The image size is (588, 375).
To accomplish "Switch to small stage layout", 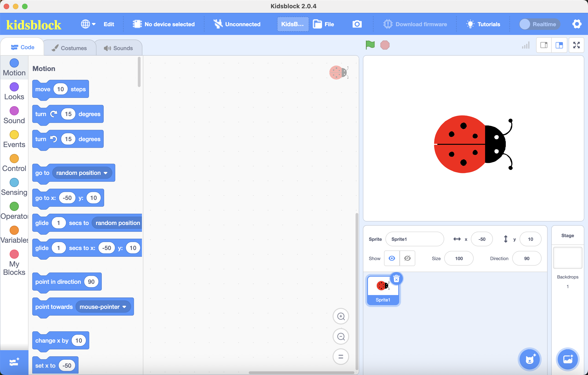I will pos(544,45).
